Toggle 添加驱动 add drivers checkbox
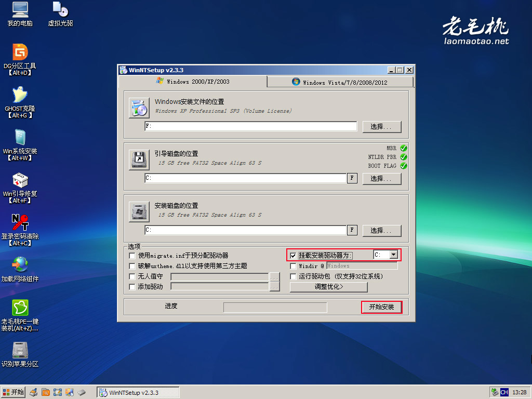532x399 pixels. 132,287
